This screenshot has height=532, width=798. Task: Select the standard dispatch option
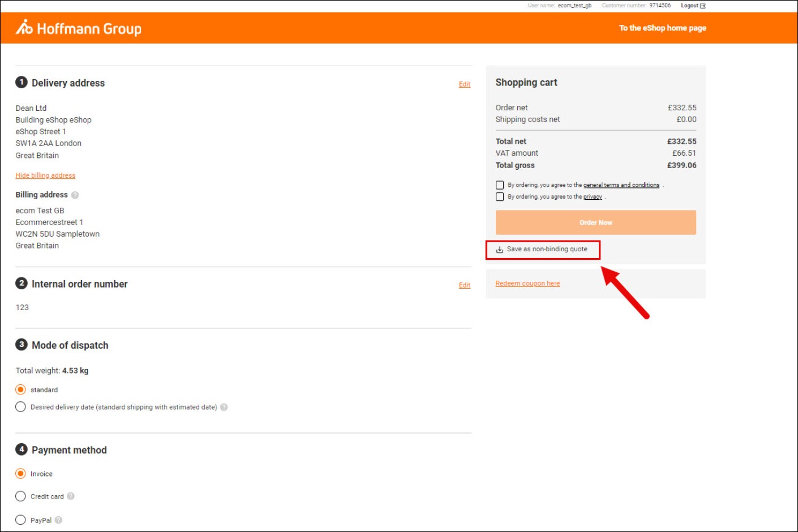(21, 389)
